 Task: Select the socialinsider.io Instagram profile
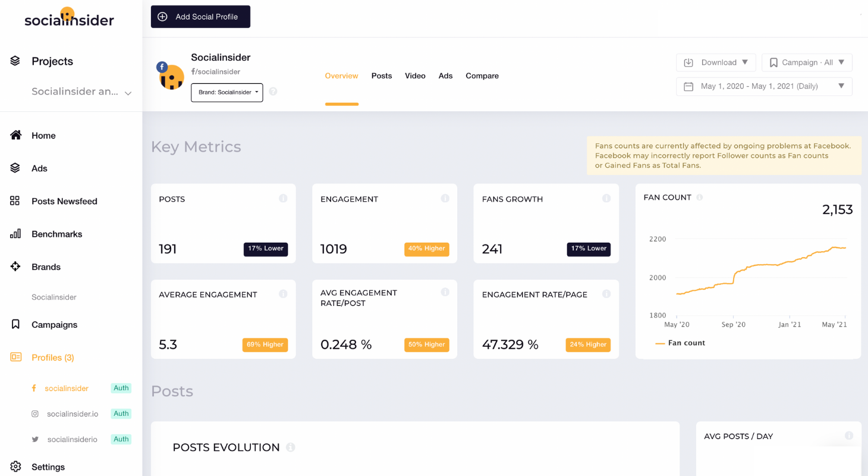point(73,414)
